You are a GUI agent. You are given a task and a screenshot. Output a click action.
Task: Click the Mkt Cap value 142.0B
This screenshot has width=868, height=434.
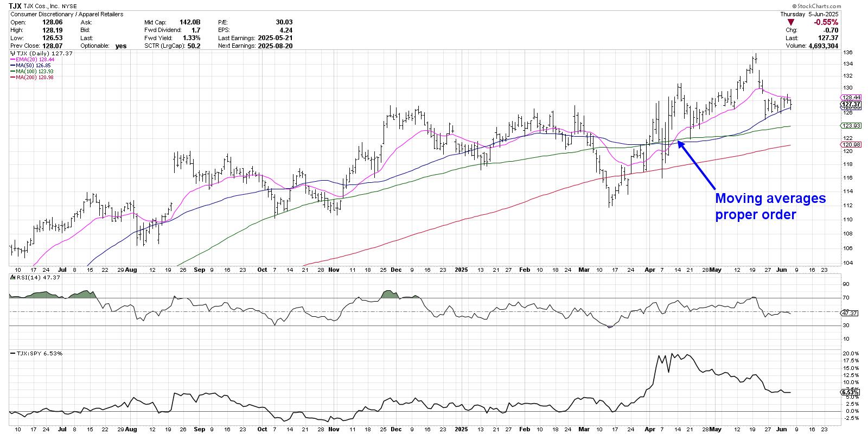coord(189,22)
